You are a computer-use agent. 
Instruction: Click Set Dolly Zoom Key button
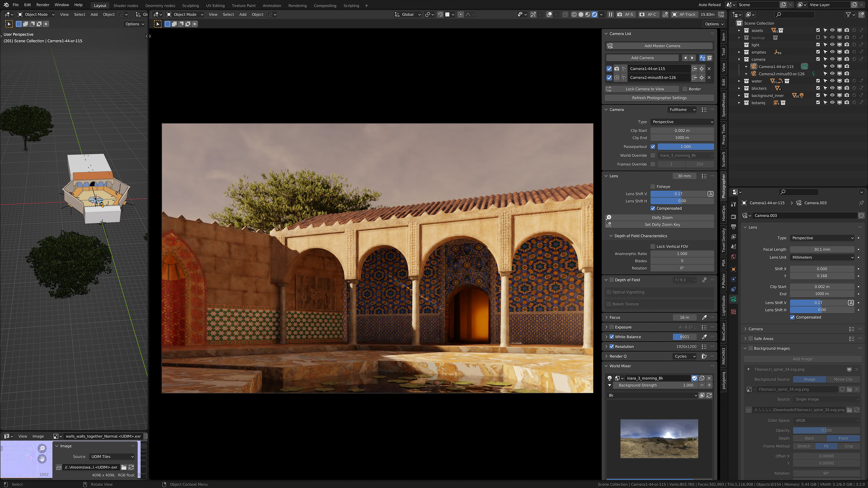(662, 225)
